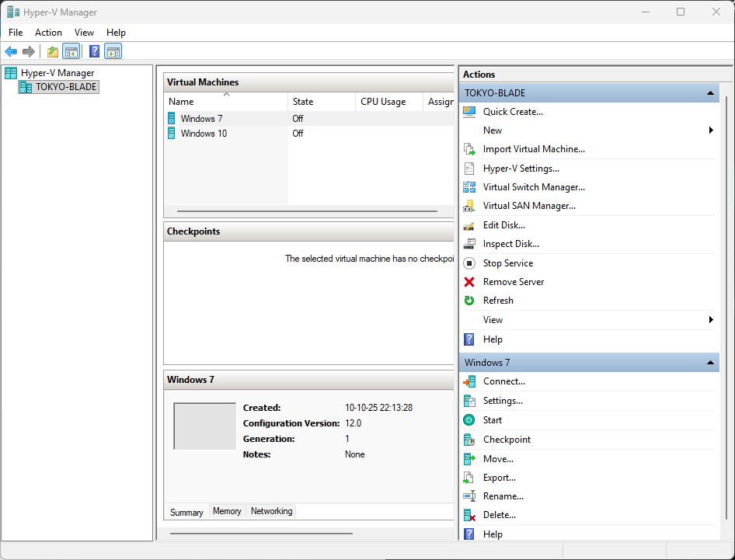Click the Forward arrow toolbar icon

pyautogui.click(x=29, y=51)
